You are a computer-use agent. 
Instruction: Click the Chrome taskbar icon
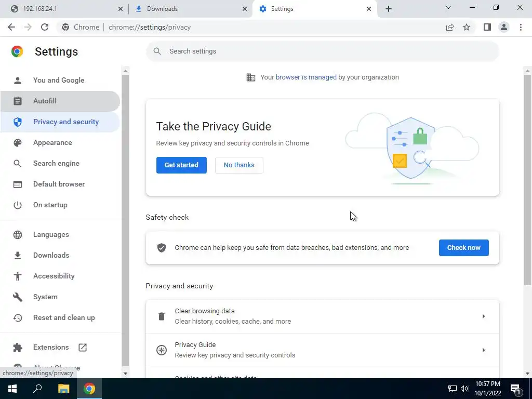click(x=89, y=389)
